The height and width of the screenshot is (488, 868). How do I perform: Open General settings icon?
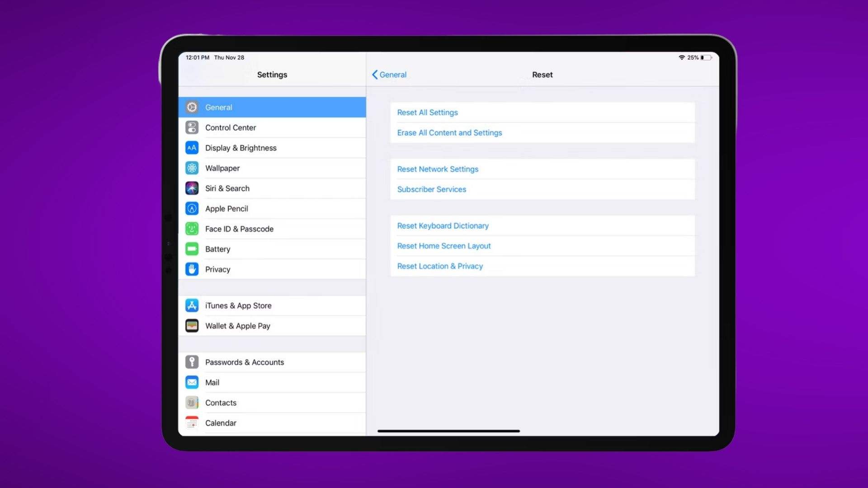click(191, 107)
